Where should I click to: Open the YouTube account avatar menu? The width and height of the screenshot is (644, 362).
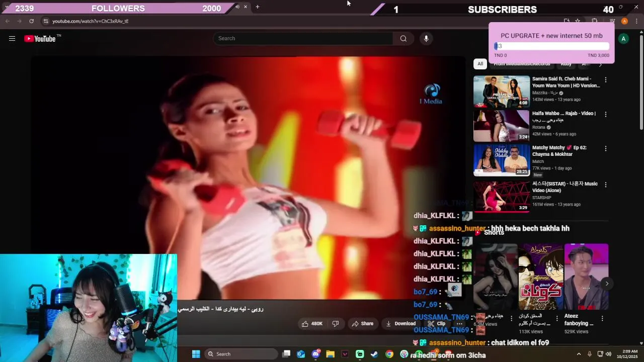tap(623, 39)
